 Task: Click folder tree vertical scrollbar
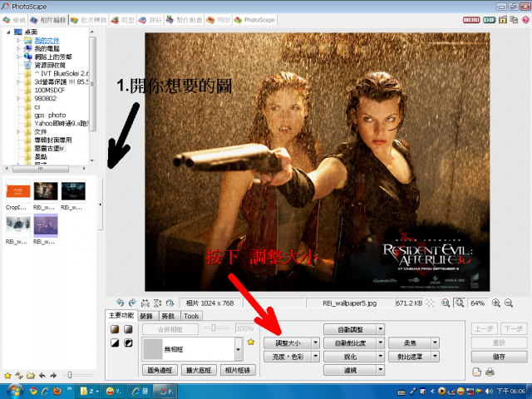click(x=92, y=96)
